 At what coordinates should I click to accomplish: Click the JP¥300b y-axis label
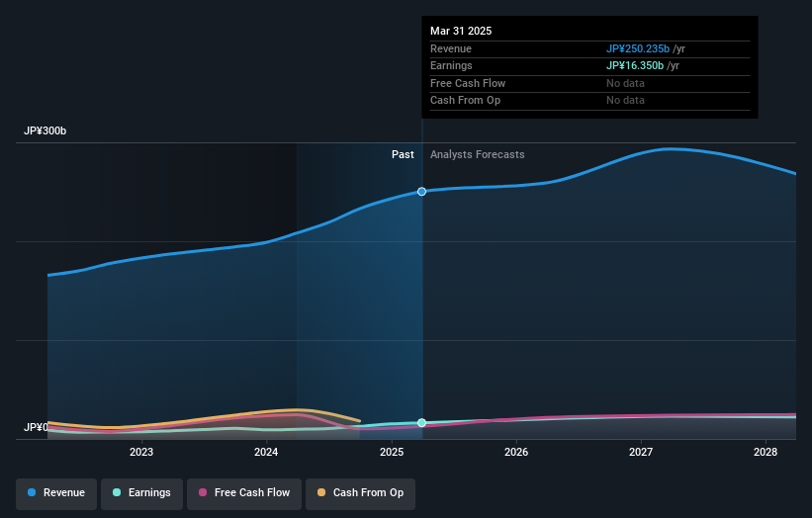click(45, 130)
